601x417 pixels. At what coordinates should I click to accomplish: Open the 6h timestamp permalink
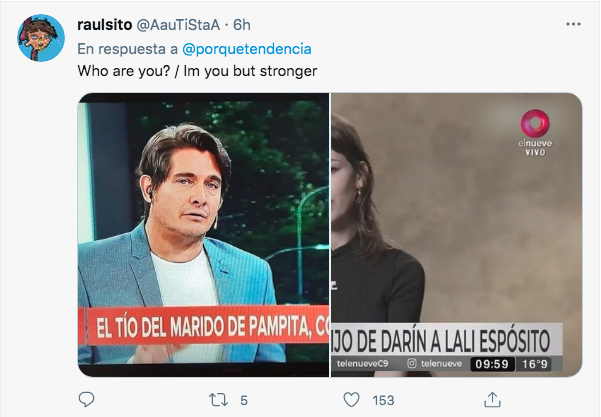242,25
